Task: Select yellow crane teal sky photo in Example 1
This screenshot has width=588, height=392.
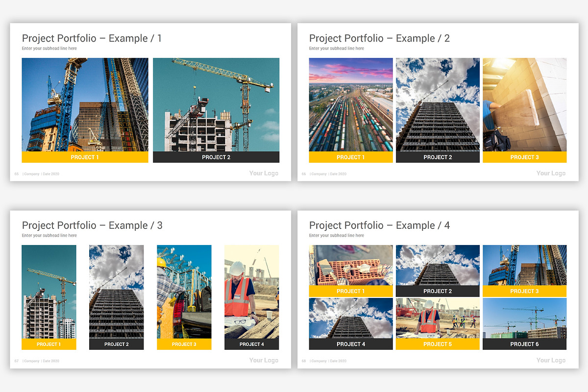Action: pos(216,105)
